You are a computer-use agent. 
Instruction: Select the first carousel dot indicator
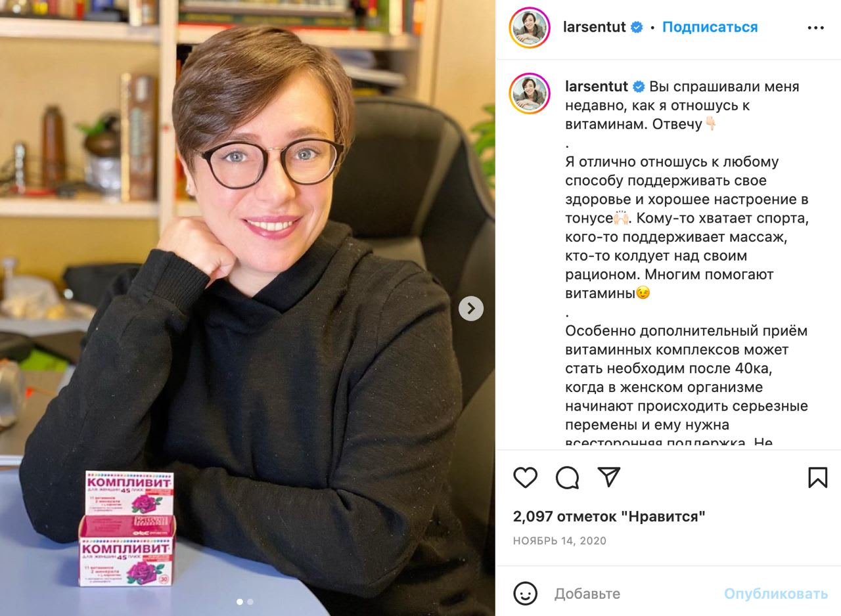click(239, 602)
